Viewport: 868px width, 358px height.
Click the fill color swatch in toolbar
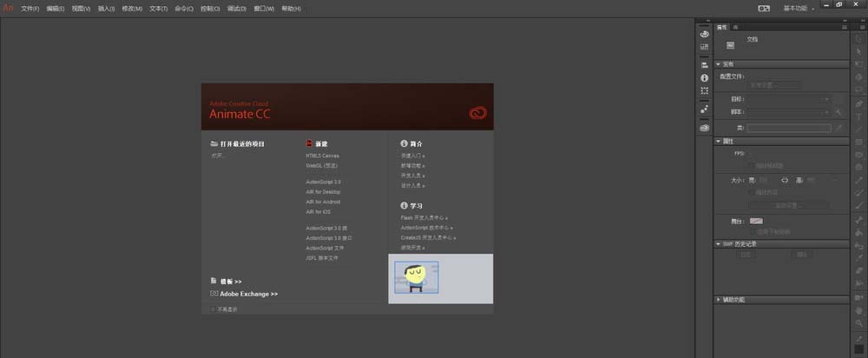(859, 349)
